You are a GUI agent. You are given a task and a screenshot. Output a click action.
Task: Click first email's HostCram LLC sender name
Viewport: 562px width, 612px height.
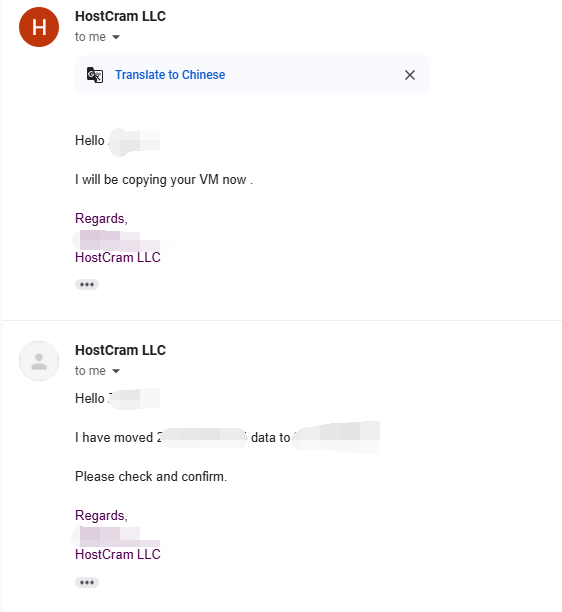(120, 16)
